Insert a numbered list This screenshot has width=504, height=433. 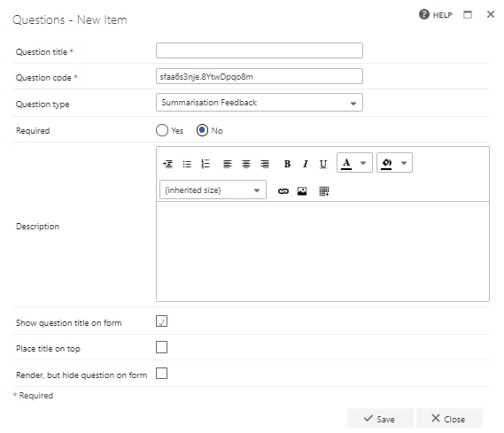pos(205,164)
